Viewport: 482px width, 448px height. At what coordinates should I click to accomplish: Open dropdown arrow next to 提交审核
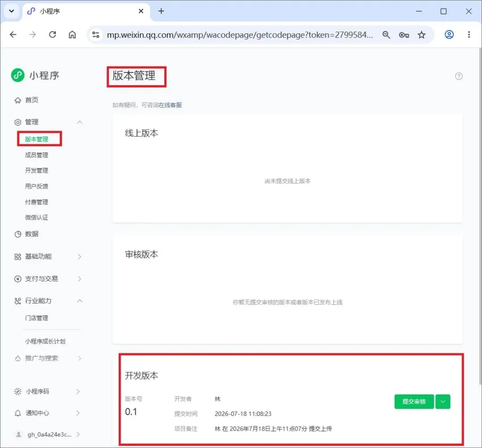(443, 402)
